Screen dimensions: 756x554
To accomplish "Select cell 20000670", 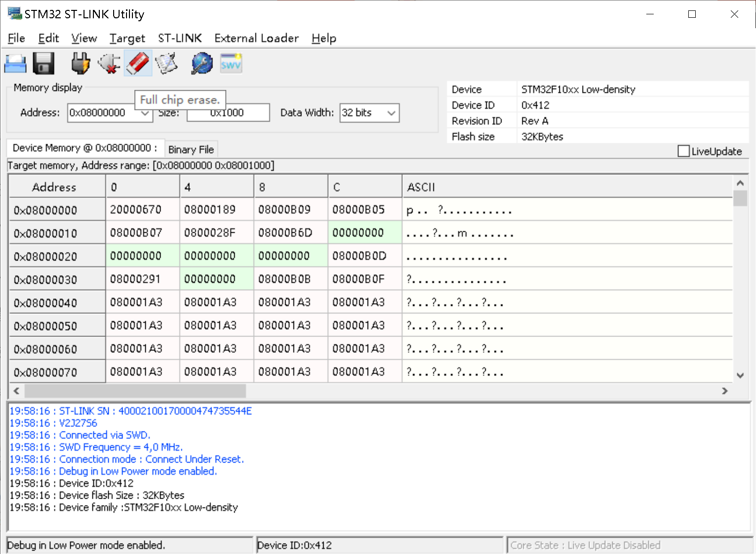I will [x=143, y=210].
